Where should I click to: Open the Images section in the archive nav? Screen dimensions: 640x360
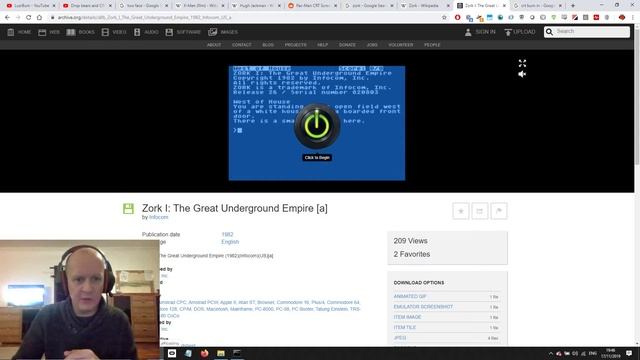(x=223, y=32)
